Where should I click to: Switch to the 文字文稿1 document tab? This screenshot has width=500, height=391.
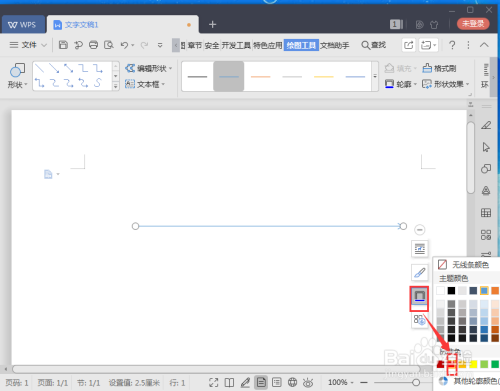[x=123, y=25]
